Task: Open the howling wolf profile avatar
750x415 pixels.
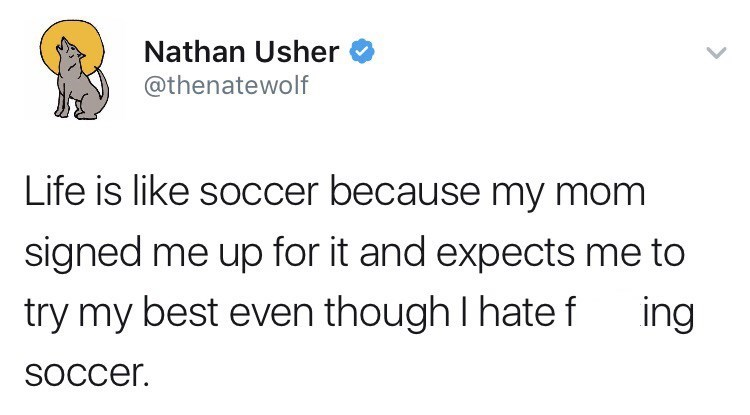Action: 73,70
